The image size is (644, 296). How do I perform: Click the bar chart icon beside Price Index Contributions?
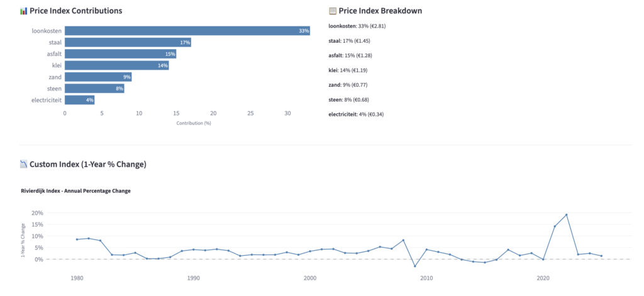[24, 11]
